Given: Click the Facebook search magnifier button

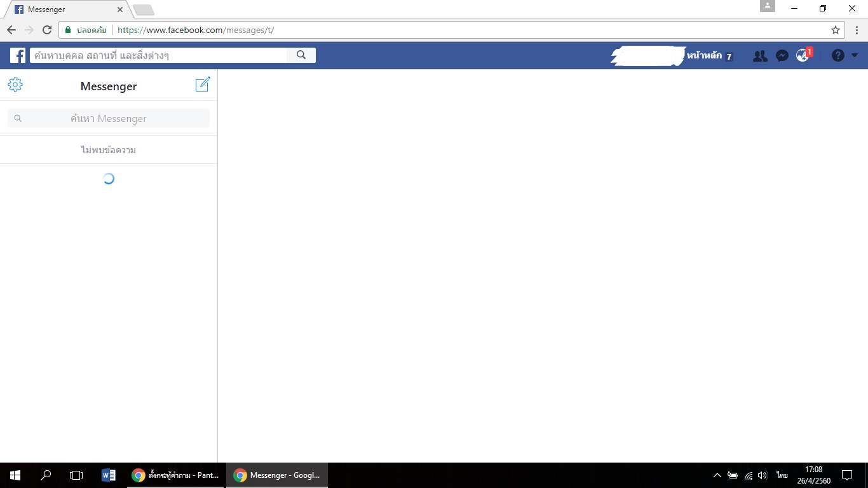Looking at the screenshot, I should [301, 55].
